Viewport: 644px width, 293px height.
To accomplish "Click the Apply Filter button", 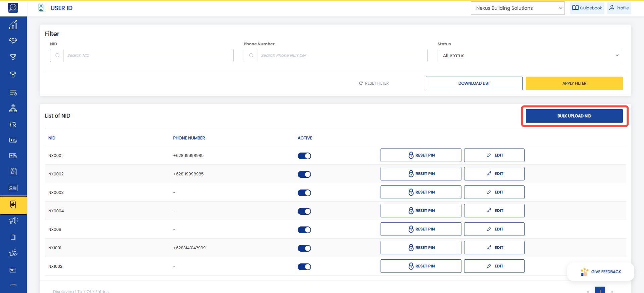I will pos(574,83).
